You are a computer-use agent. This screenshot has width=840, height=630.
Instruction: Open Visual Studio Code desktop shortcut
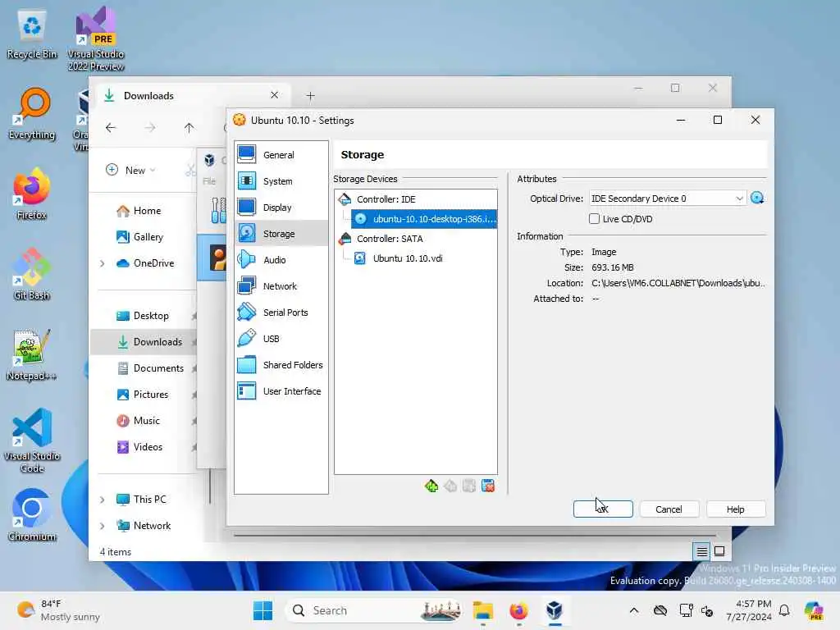click(32, 441)
